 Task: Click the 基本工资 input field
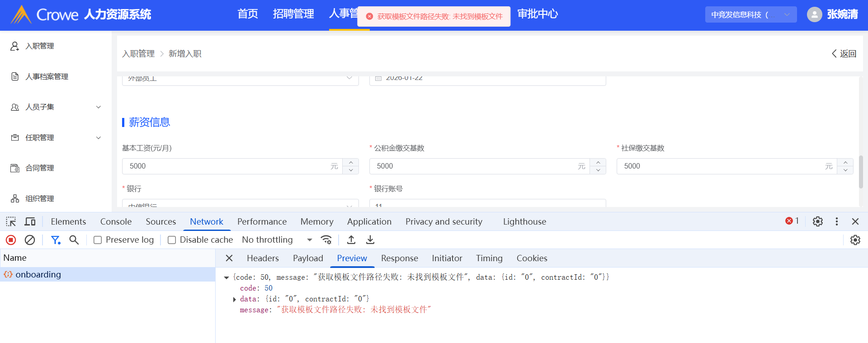pos(232,166)
